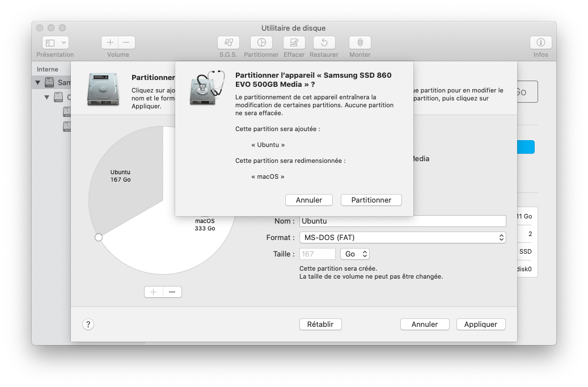Viewport: 588px width, 387px height.
Task: Confirm with the Partitionner button in dialog
Action: click(x=371, y=200)
